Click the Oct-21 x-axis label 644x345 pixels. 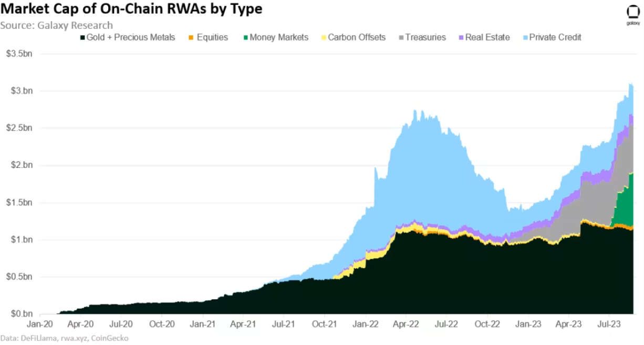pyautogui.click(x=325, y=324)
